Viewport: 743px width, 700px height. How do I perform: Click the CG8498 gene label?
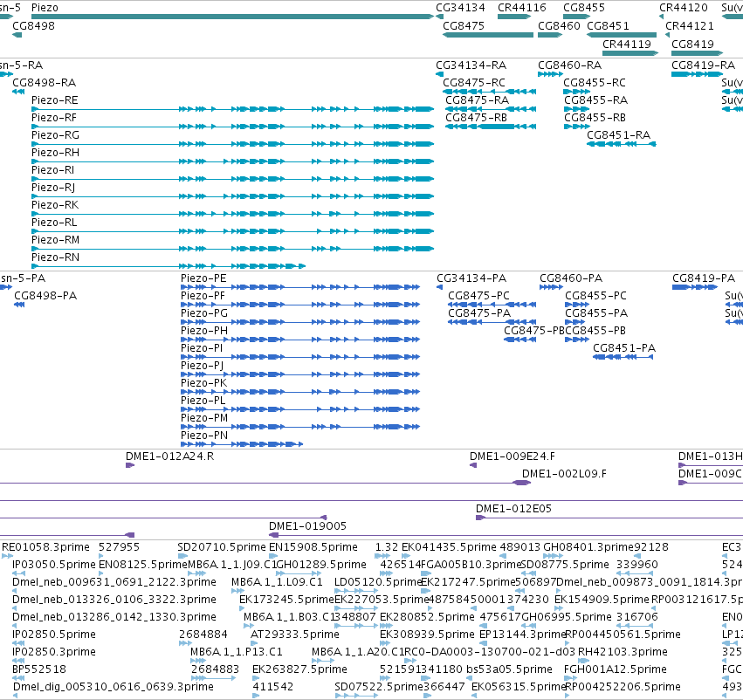pos(34,26)
